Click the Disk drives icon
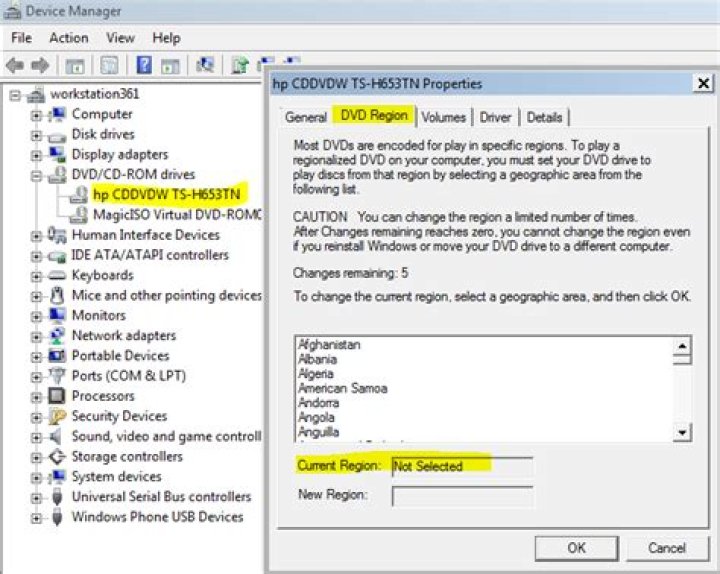This screenshot has width=720, height=574. (x=57, y=135)
